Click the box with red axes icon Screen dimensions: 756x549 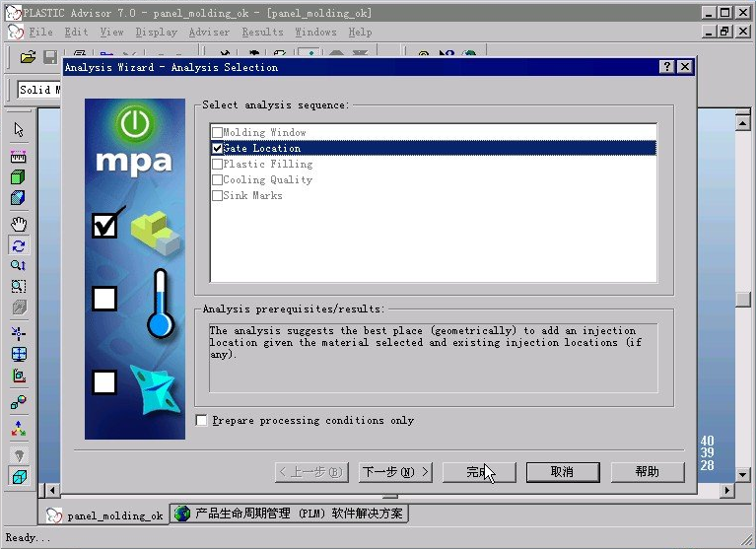(19, 376)
